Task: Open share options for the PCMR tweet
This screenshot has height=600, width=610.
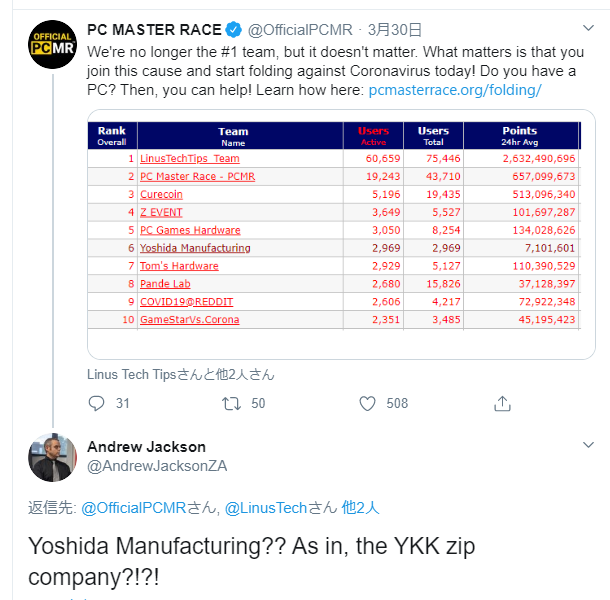Action: pos(502,404)
